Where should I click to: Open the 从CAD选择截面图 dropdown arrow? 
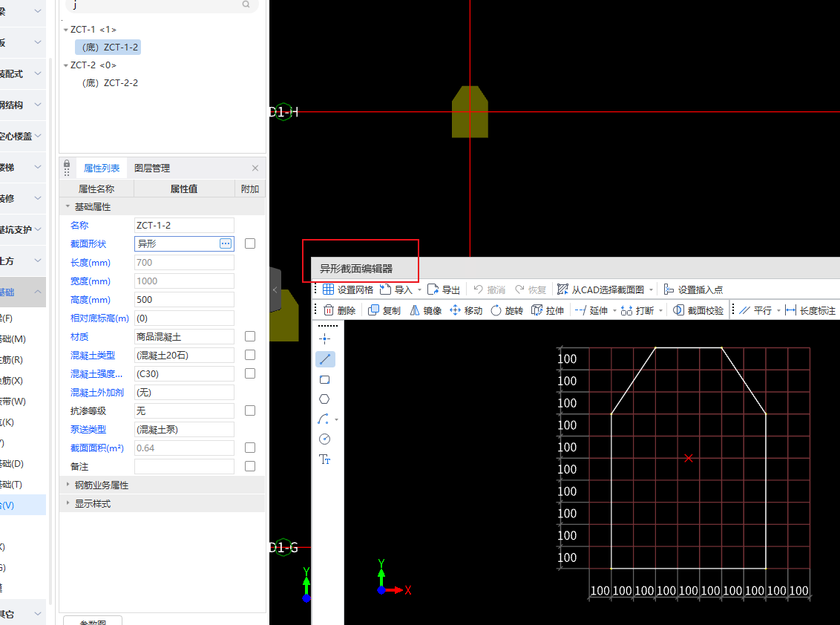tap(651, 290)
